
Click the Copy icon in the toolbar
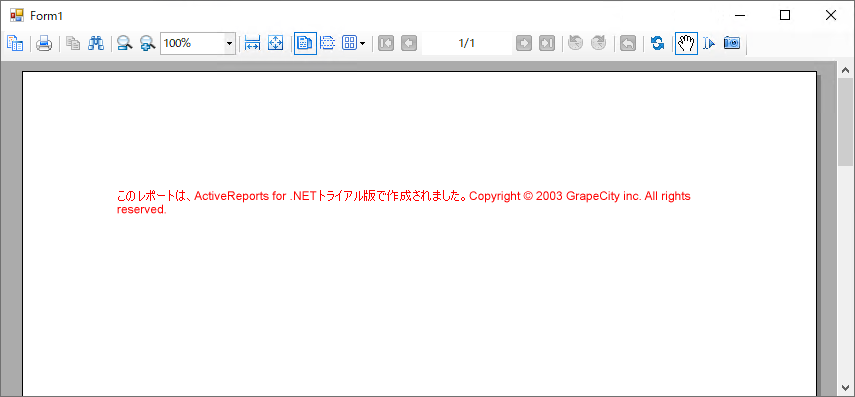click(73, 43)
